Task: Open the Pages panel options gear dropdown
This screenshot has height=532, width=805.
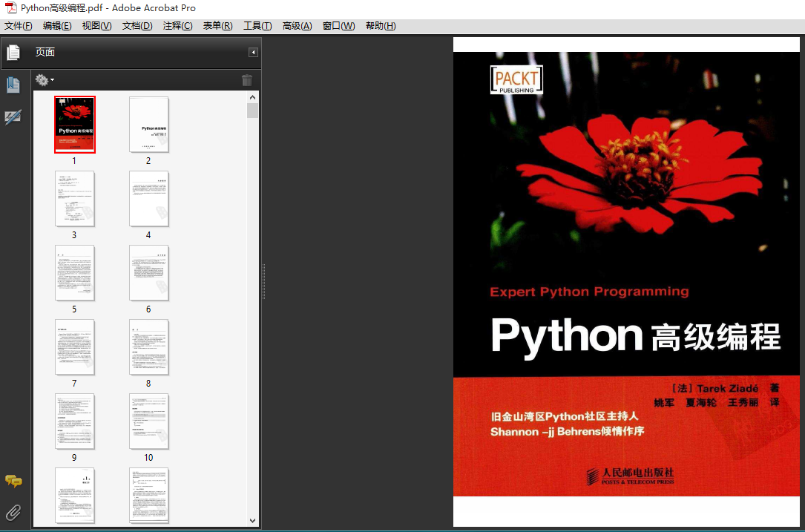Action: tap(45, 80)
